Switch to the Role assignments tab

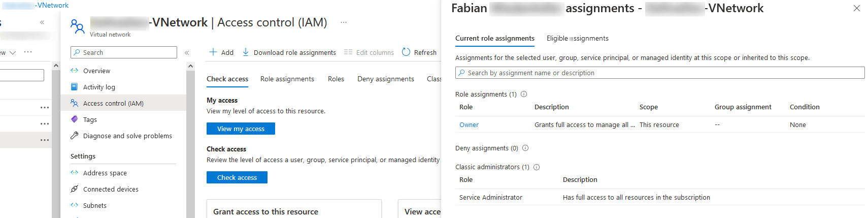[x=287, y=79]
